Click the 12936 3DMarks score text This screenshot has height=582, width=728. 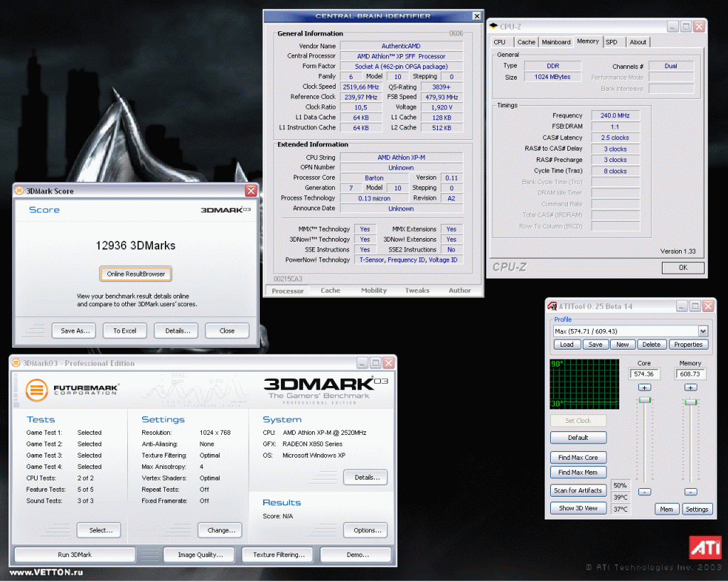tap(136, 245)
